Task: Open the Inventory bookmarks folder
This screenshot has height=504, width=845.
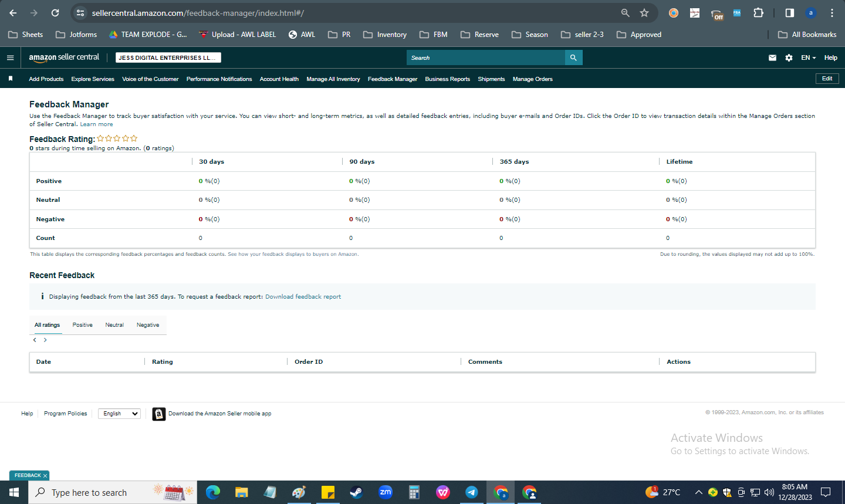Action: pos(385,35)
